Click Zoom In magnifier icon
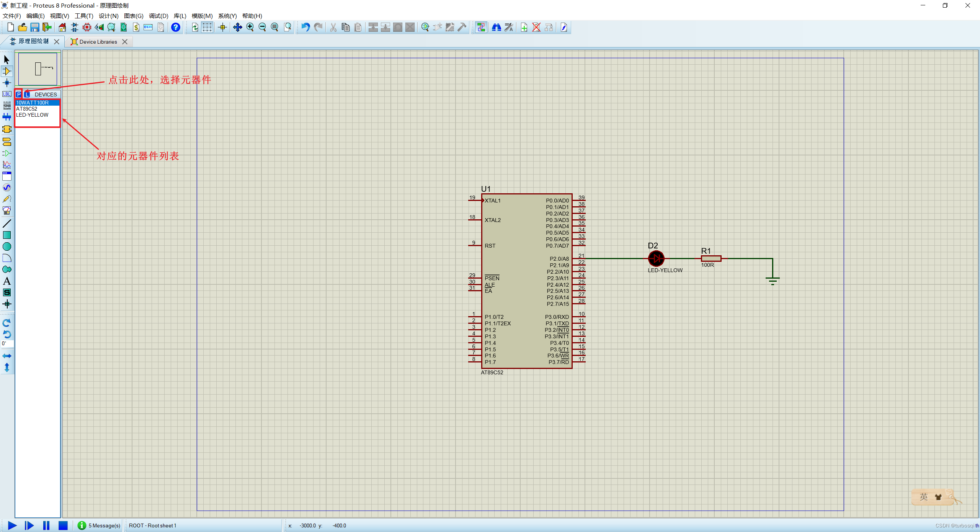The image size is (980, 532). (250, 27)
